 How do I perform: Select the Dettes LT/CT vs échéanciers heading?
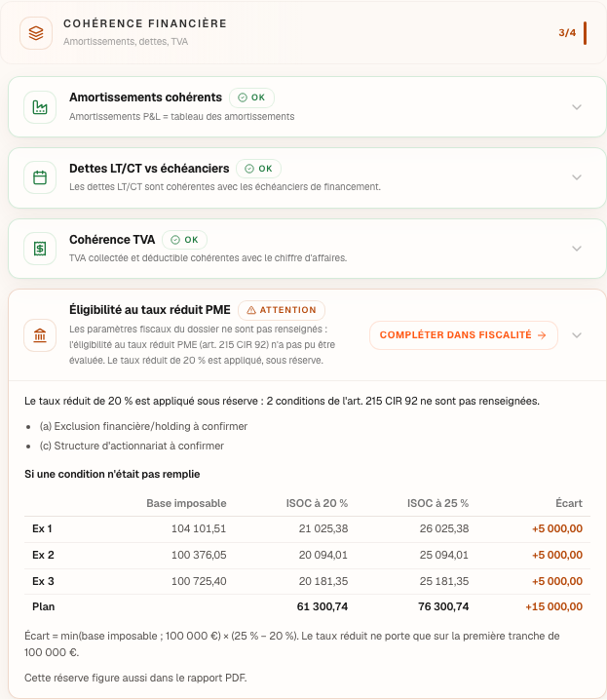[149, 169]
